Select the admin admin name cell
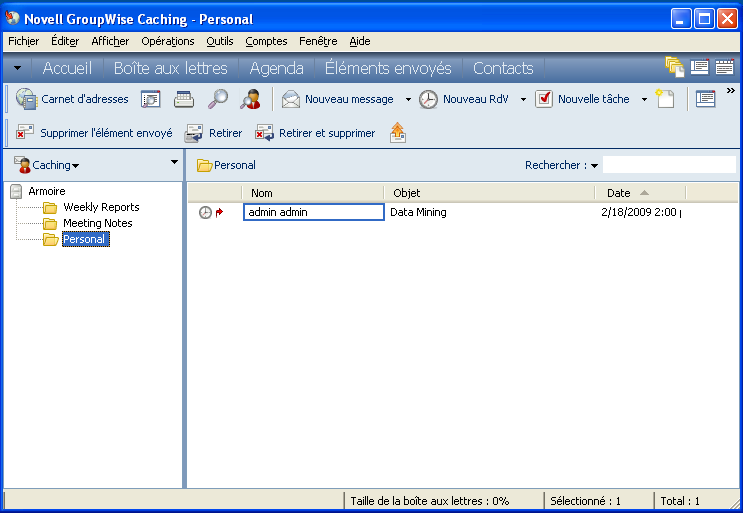Viewport: 743px width, 513px height. (x=314, y=212)
